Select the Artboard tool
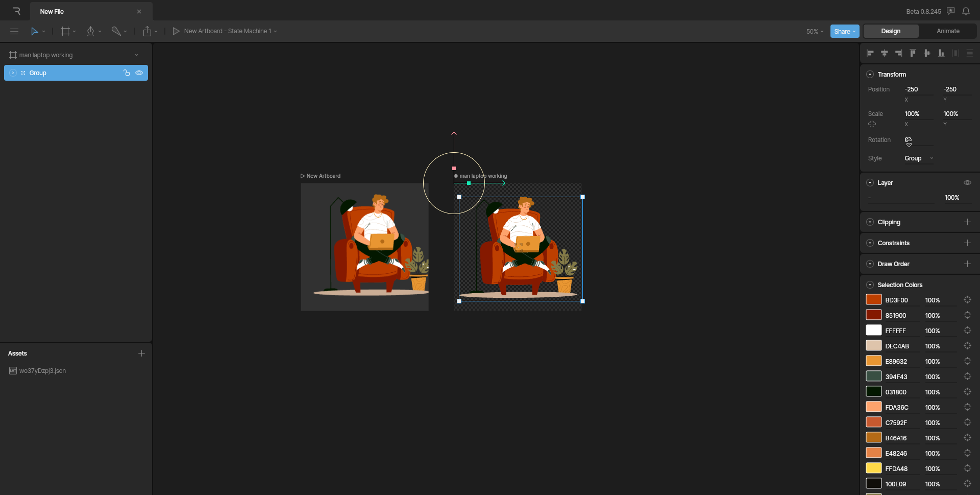 [65, 31]
